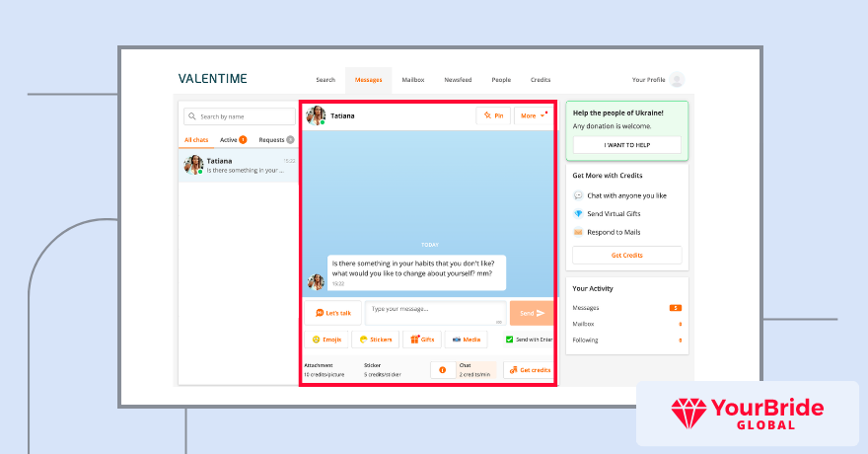
Task: Pin the conversation with Pin button
Action: 493,115
